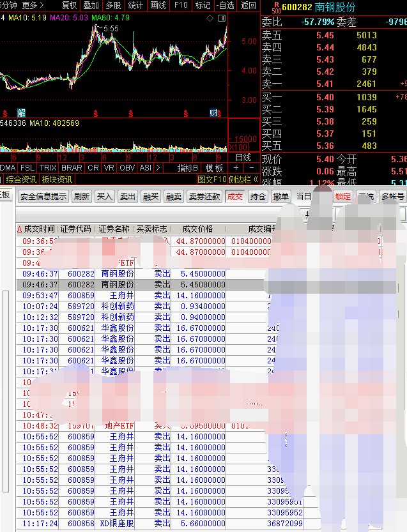The width and height of the screenshot is (407, 532).
Task: Expand the 更多 period options
Action: [x=33, y=5]
